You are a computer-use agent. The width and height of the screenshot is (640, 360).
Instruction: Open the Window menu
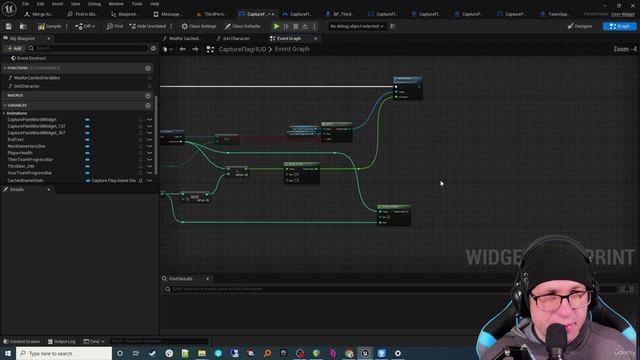116,4
